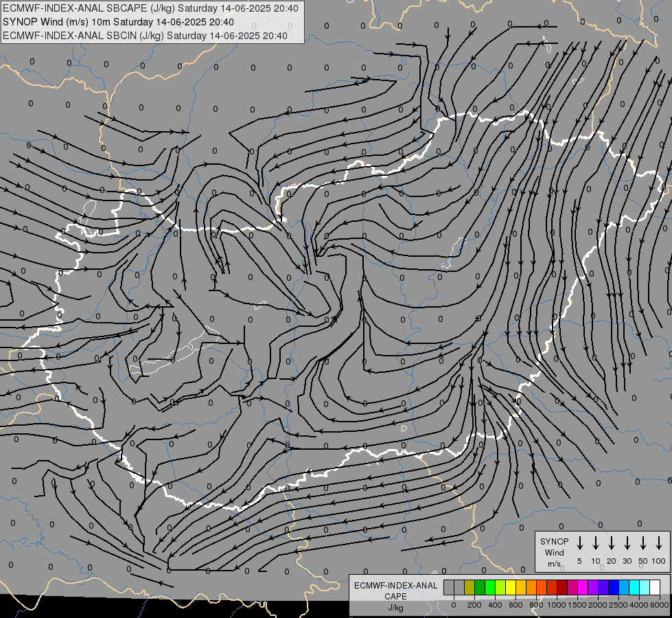This screenshot has width=672, height=618.
Task: Click the wind arrow above the 20 m/s label
Action: (x=612, y=543)
